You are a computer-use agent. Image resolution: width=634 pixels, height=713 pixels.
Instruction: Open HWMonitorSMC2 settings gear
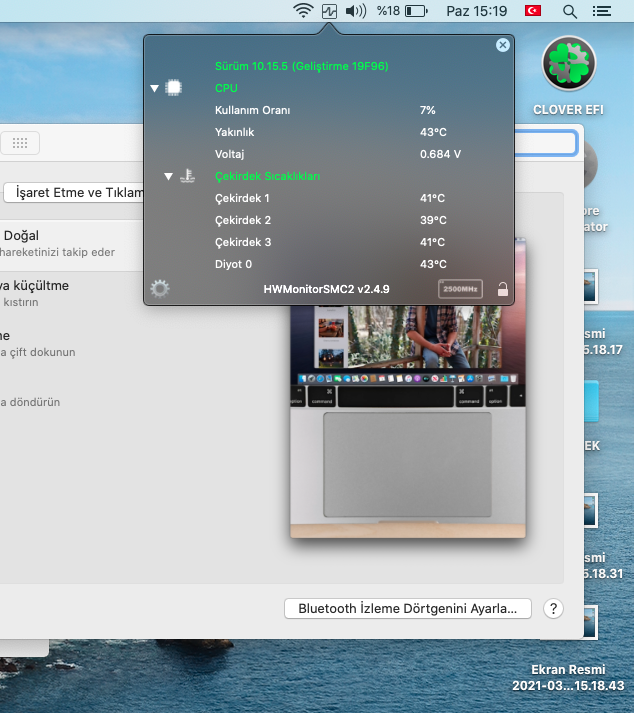(159, 289)
